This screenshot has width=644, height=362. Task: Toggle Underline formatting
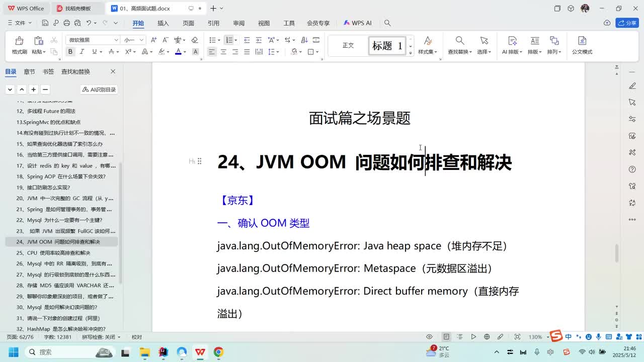(x=94, y=52)
